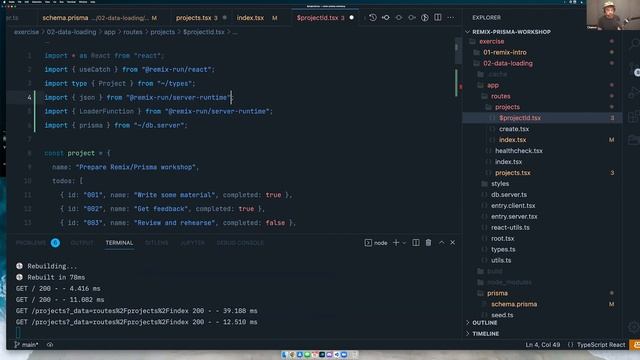Open seed.ts file

[502, 315]
